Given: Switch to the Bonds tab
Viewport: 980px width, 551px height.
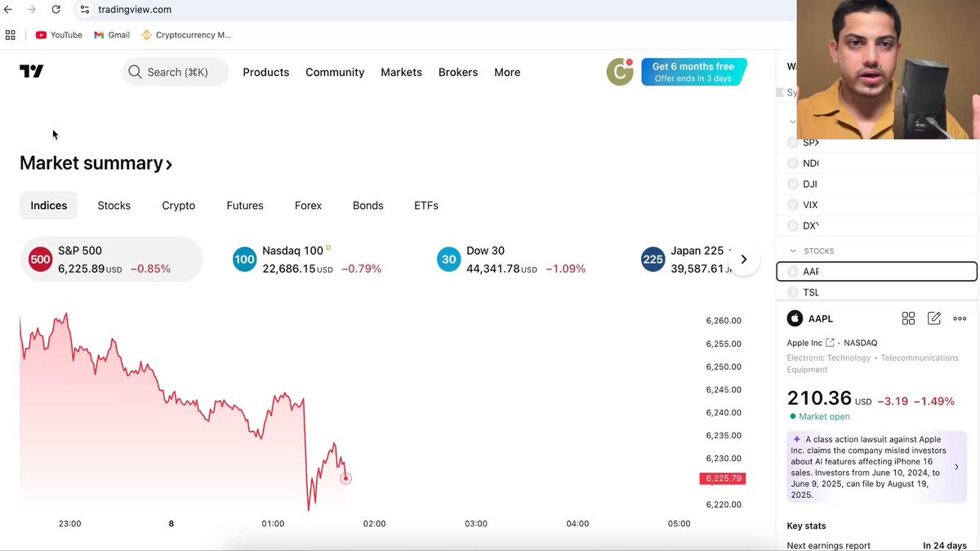Looking at the screenshot, I should coord(368,206).
